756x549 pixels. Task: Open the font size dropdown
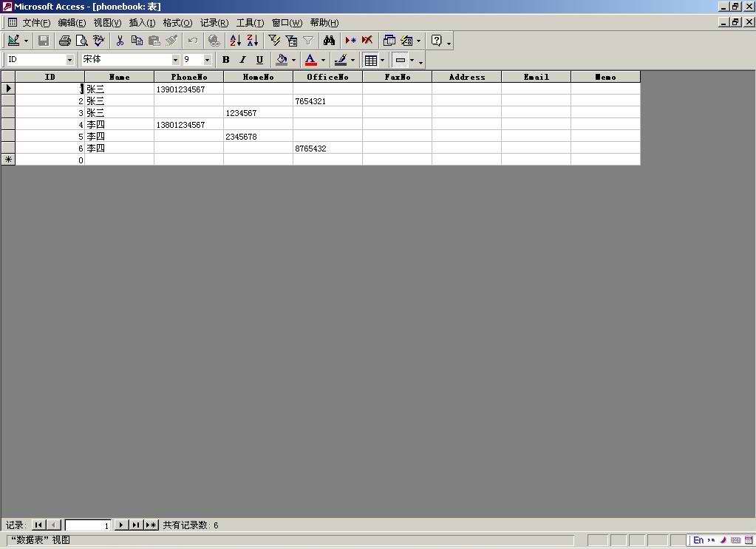pyautogui.click(x=208, y=60)
